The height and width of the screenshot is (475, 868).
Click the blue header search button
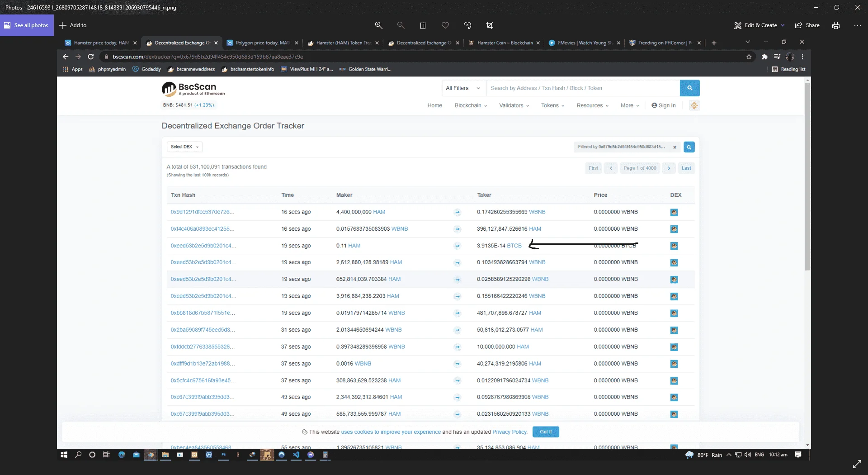tap(689, 88)
